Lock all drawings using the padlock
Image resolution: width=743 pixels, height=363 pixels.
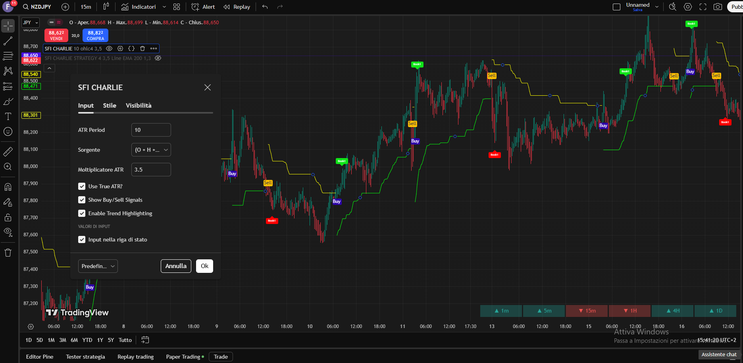8,217
